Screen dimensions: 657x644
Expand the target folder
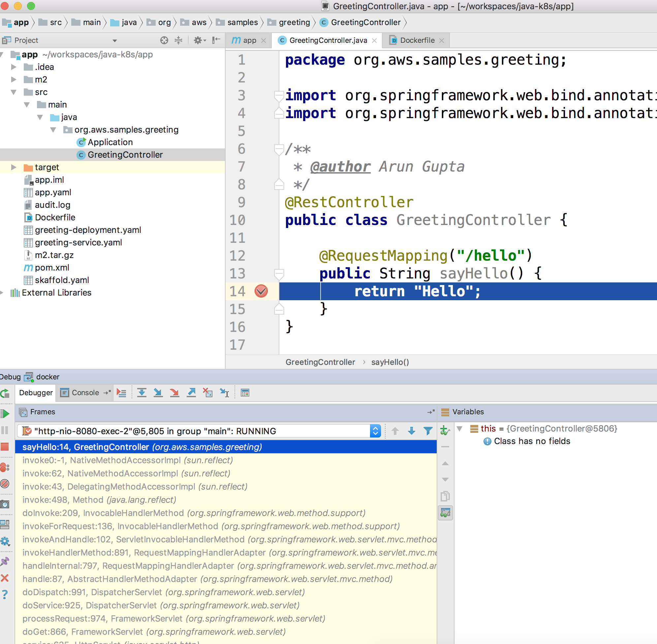tap(14, 167)
